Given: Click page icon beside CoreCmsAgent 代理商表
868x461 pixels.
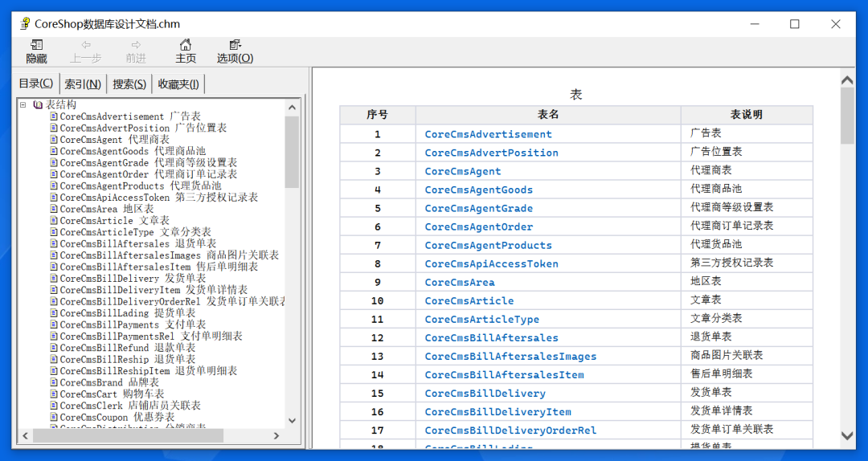Looking at the screenshot, I should coord(55,140).
